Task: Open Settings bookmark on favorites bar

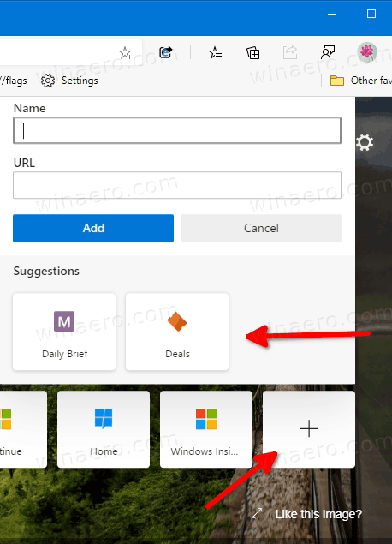Action: 69,81
